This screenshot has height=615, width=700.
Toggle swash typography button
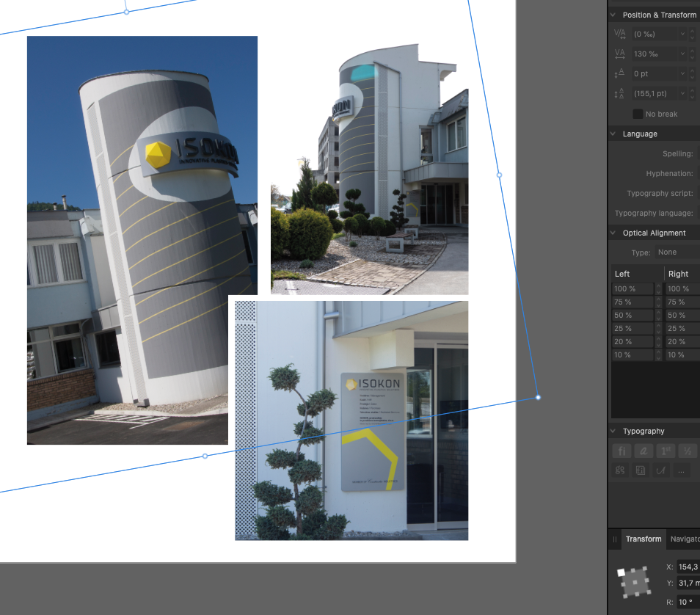(x=660, y=470)
